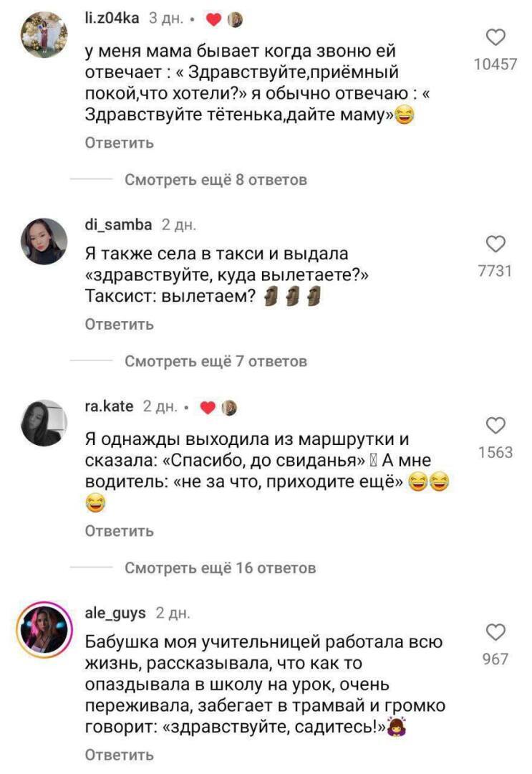Open ra.kate profile avatar
Image resolution: width=532 pixels, height=774 pixels.
(44, 423)
